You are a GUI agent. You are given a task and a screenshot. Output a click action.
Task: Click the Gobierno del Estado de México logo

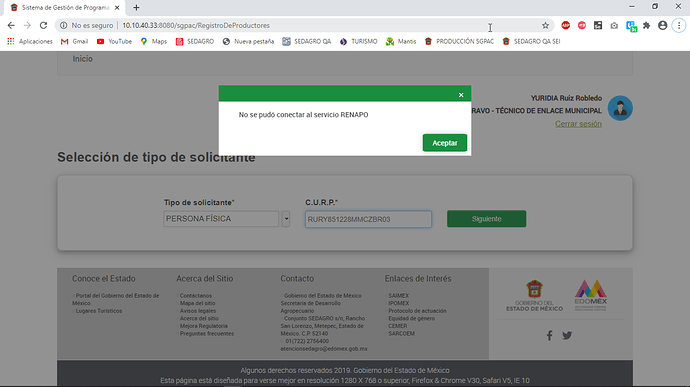(534, 295)
